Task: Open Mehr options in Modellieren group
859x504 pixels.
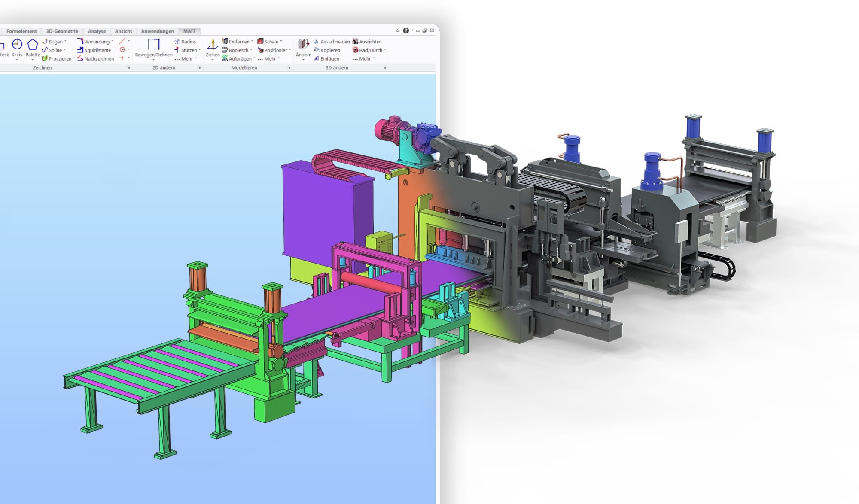Action: (269, 59)
